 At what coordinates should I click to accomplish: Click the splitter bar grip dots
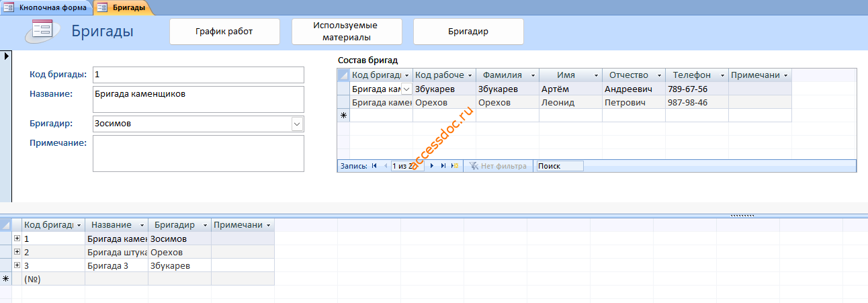pyautogui.click(x=742, y=215)
